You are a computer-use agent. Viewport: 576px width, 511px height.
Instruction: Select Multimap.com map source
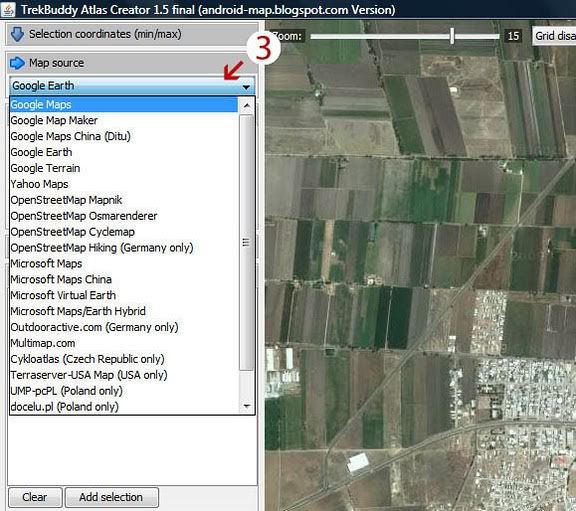[124, 343]
